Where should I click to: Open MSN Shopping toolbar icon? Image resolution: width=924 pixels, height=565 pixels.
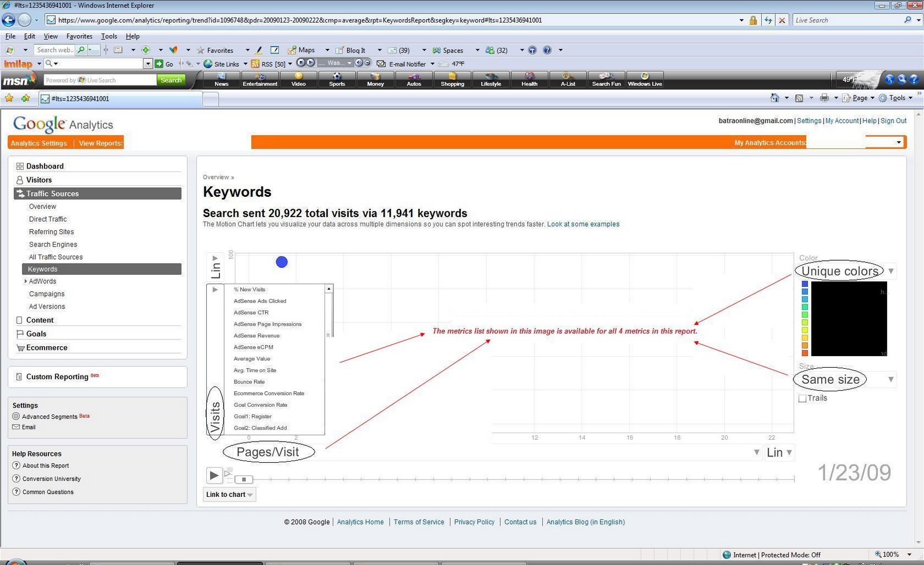[x=452, y=80]
